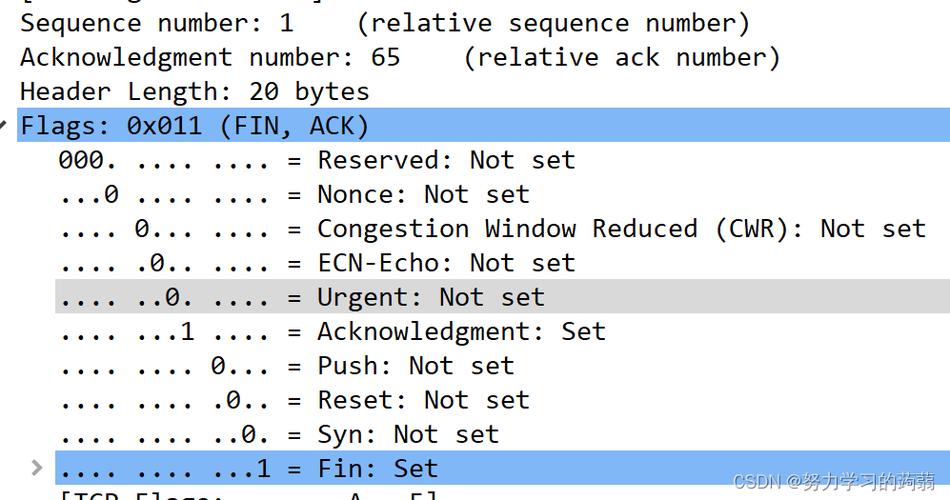This screenshot has height=500, width=950.
Task: Expand the Fin: Set row arrow
Action: pyautogui.click(x=37, y=467)
